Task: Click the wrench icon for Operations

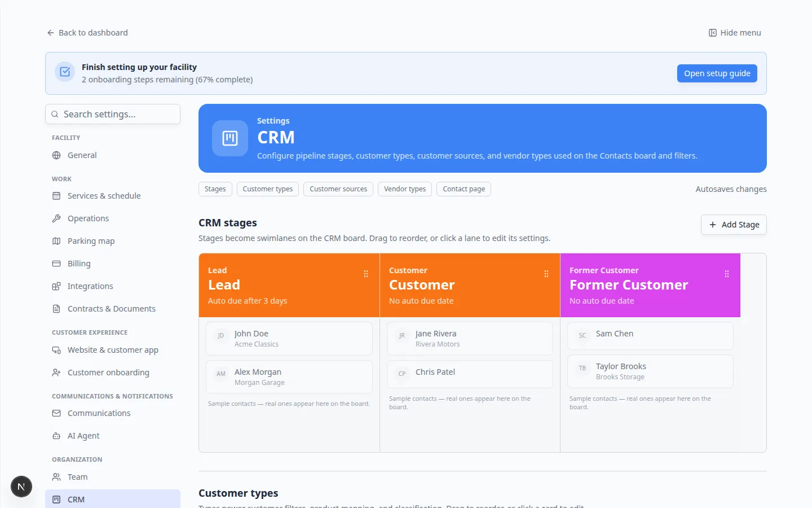Action: click(x=56, y=218)
